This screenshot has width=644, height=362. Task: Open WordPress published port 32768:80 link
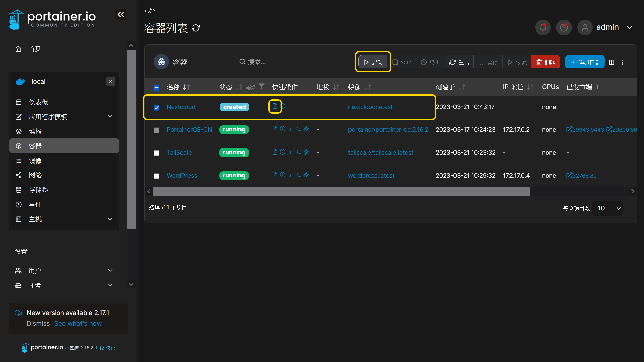(x=581, y=176)
